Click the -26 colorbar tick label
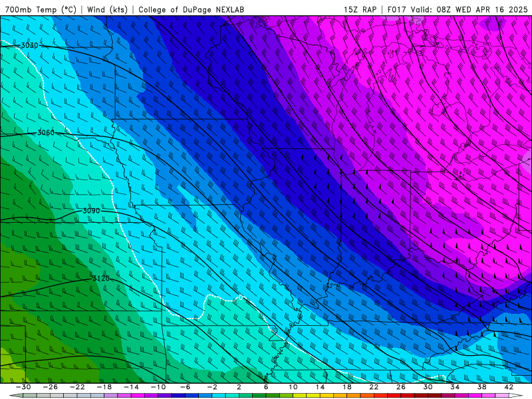Viewport: 532px width, 399px height. click(51, 387)
